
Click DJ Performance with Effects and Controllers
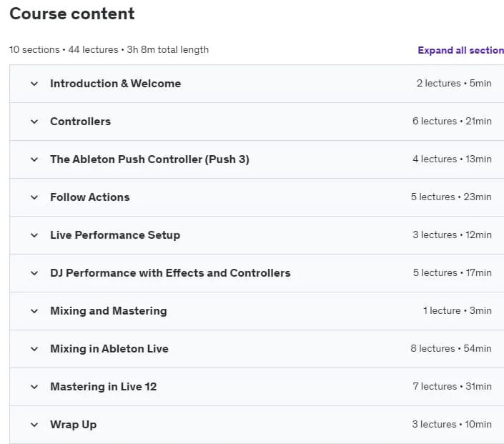[x=170, y=273]
